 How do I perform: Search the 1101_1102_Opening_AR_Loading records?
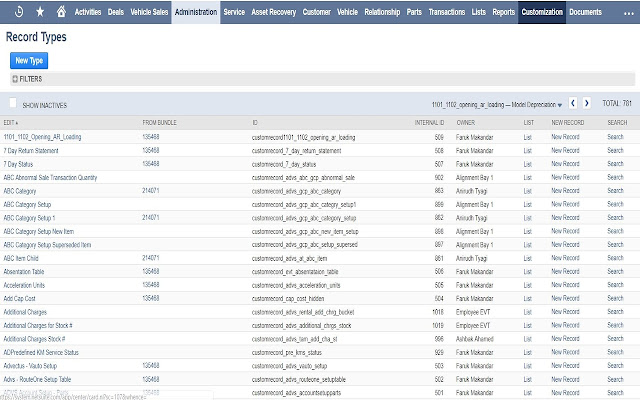coord(615,137)
